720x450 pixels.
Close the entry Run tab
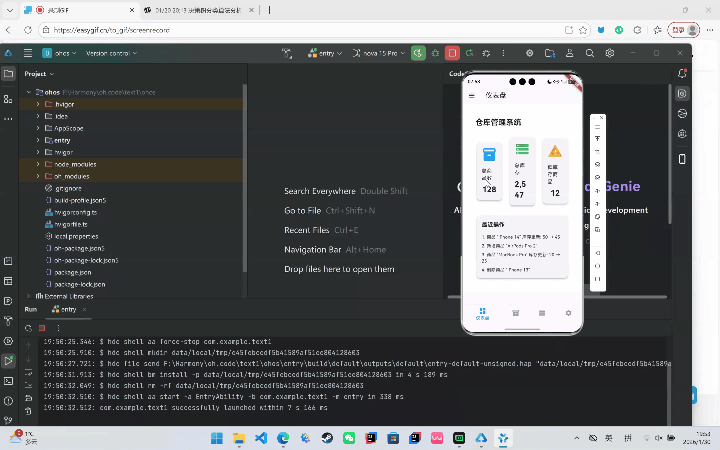click(84, 309)
